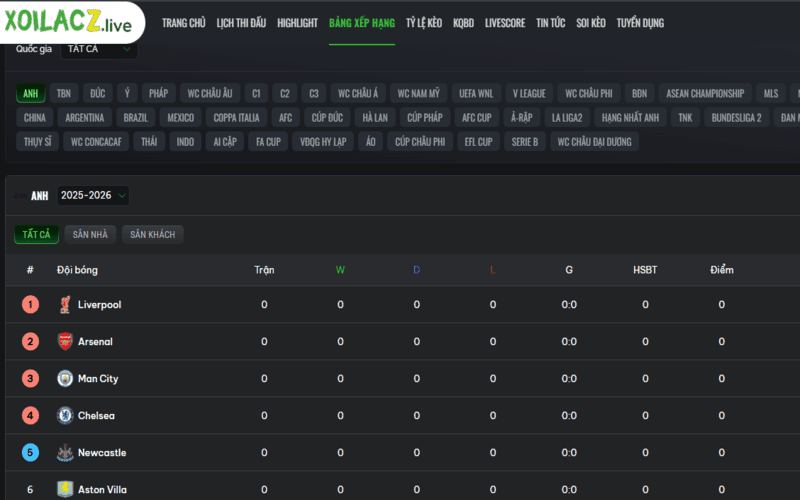Open TRANG CHỦ in the navigation
The height and width of the screenshot is (500, 800).
[x=184, y=23]
